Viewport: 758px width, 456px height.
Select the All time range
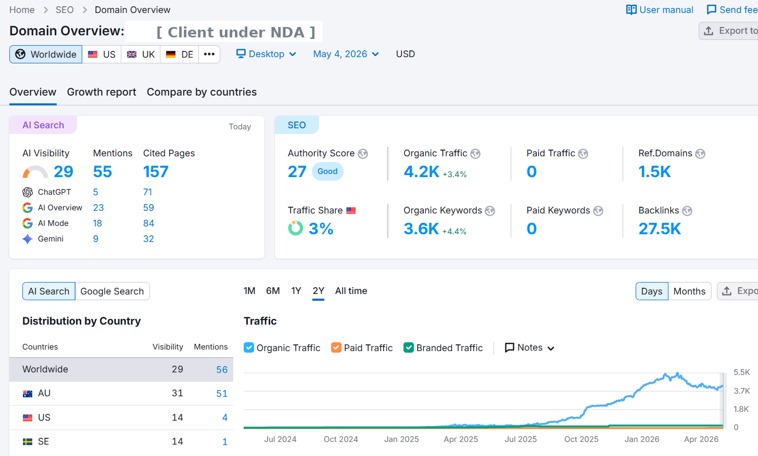[x=351, y=291]
